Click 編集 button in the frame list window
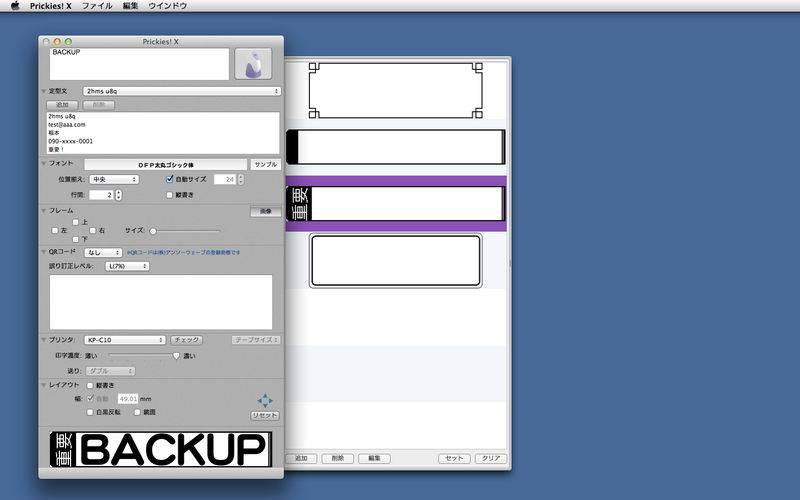 click(374, 458)
